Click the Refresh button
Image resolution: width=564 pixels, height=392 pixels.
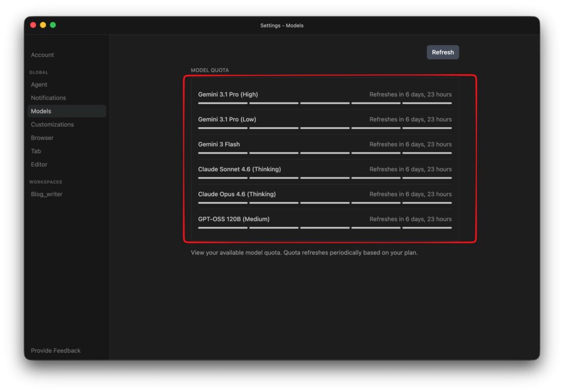tap(442, 52)
